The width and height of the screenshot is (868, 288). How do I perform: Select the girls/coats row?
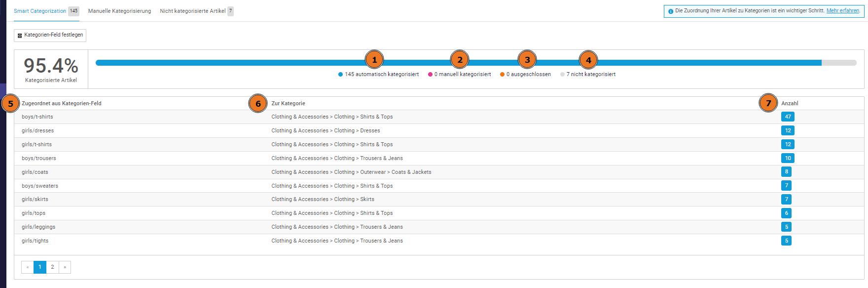[439, 172]
